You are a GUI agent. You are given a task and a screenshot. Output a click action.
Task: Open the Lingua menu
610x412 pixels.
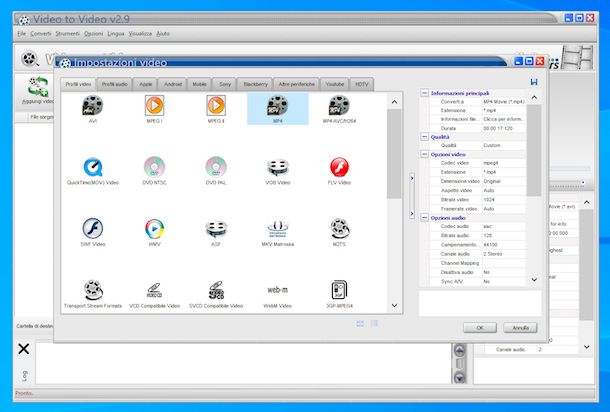click(116, 34)
